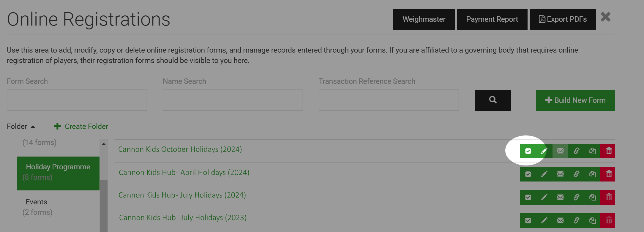Delete the Cannon Kids Hub- April Holidays form
Image resolution: width=644 pixels, height=232 pixels.
pyautogui.click(x=609, y=174)
